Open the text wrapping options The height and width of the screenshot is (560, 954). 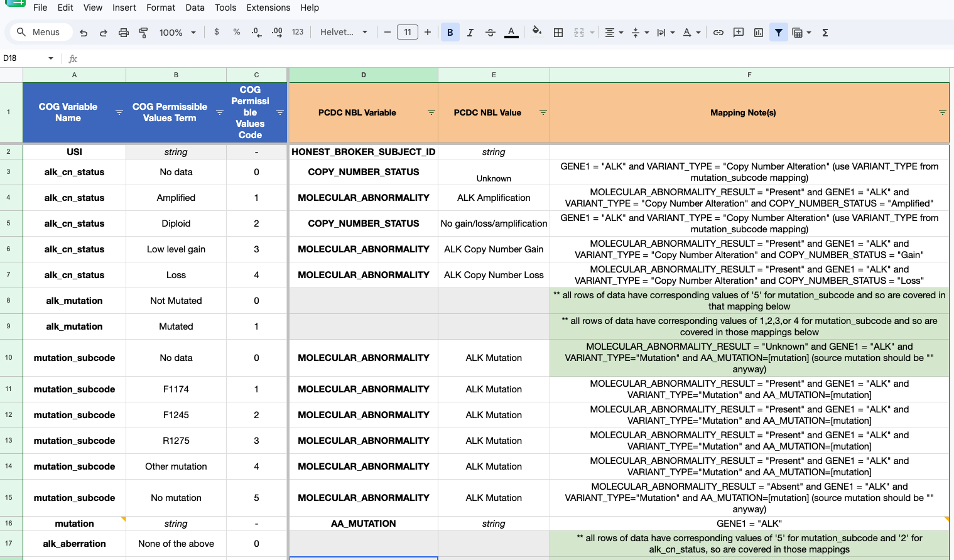click(665, 33)
